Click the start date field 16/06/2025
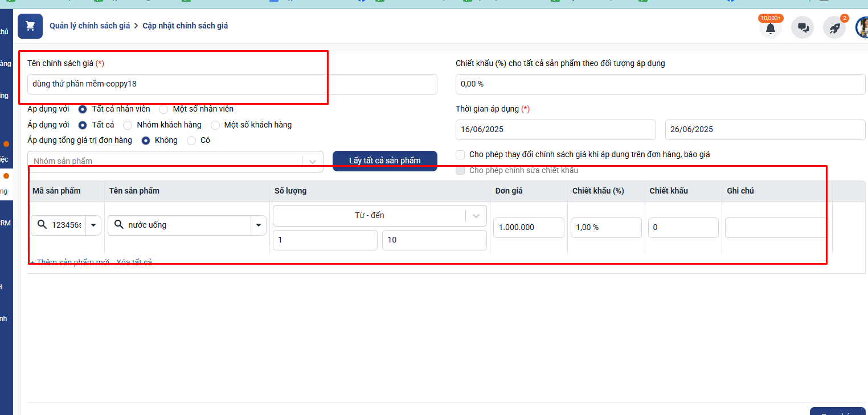Image resolution: width=868 pixels, height=415 pixels. [555, 130]
